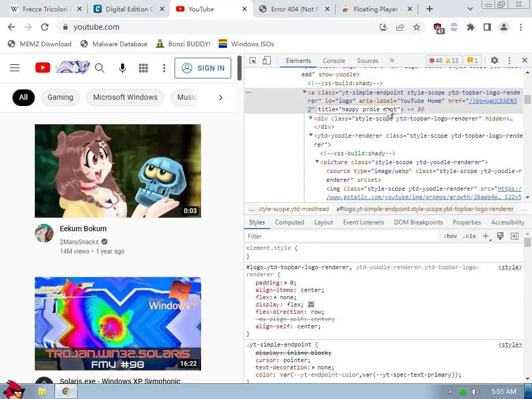The width and height of the screenshot is (532, 399).
Task: Reload the YouTube page
Action: tap(45, 27)
